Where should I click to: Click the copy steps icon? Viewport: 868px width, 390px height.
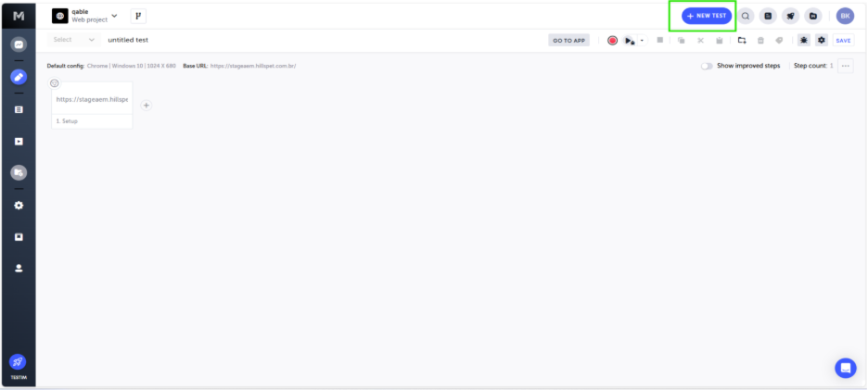[682, 41]
